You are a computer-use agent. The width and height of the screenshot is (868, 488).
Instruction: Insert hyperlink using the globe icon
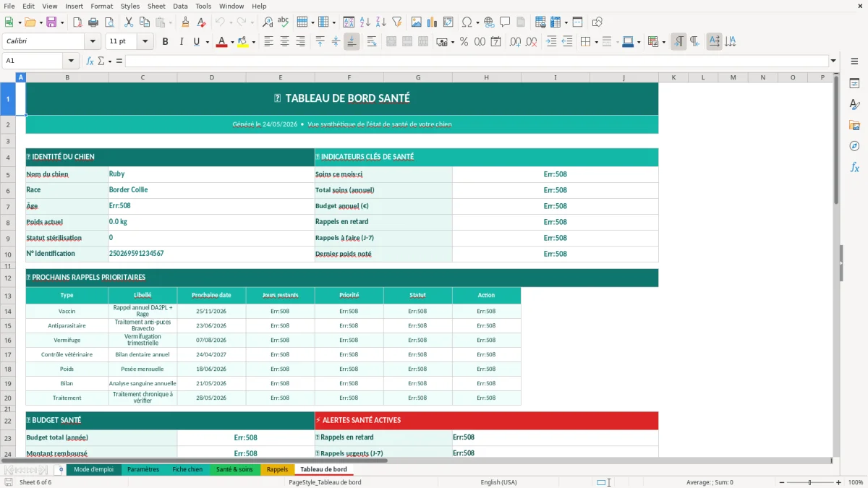489,22
